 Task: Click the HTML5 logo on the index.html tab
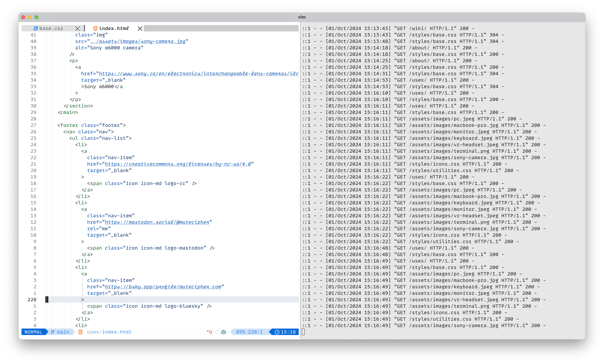(x=95, y=28)
